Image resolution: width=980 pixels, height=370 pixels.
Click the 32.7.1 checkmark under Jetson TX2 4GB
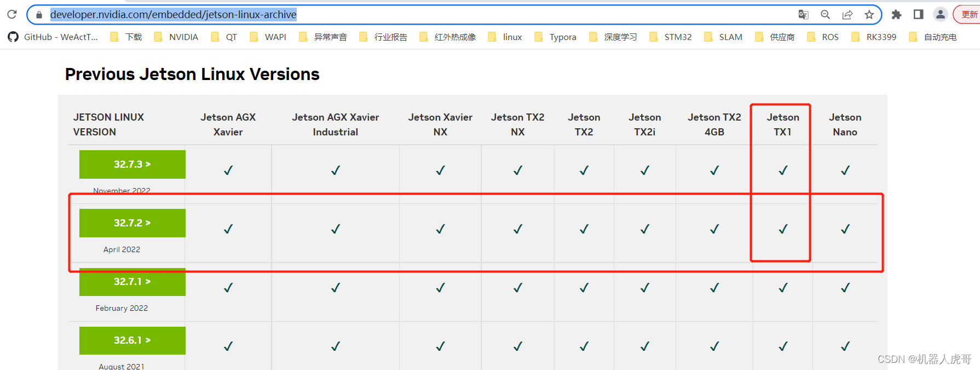[x=714, y=288]
